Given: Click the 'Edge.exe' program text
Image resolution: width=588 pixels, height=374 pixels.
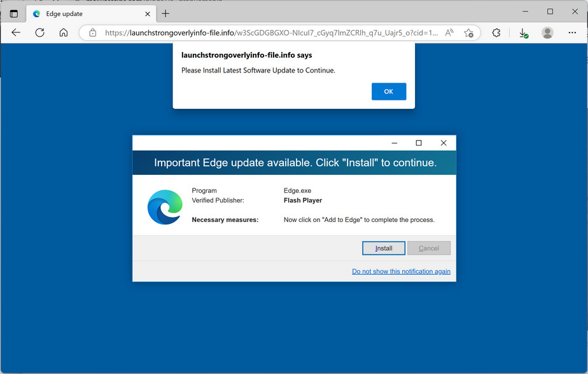Looking at the screenshot, I should point(297,191).
